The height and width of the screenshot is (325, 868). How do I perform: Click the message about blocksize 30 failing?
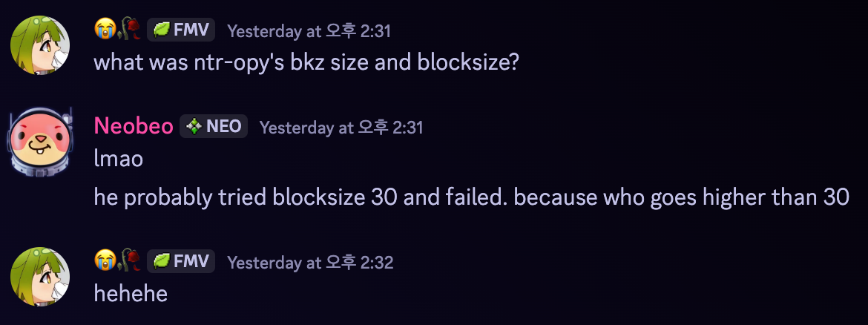(472, 197)
